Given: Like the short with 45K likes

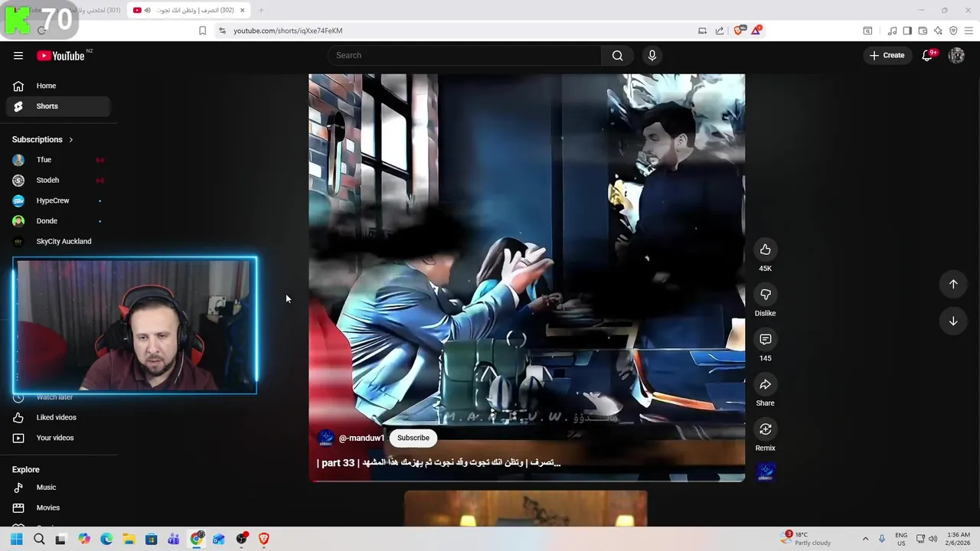Looking at the screenshot, I should (x=765, y=249).
